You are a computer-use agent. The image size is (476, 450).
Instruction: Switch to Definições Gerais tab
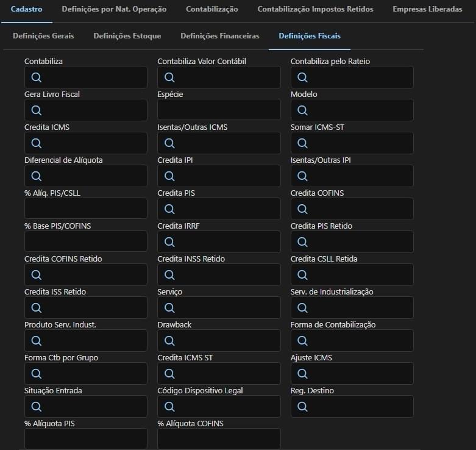[43, 36]
